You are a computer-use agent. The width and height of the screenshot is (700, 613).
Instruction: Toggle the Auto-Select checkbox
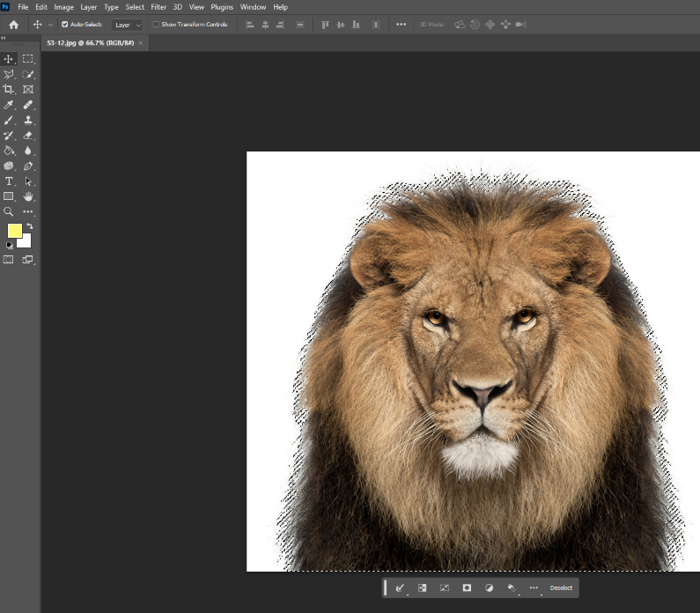(65, 25)
